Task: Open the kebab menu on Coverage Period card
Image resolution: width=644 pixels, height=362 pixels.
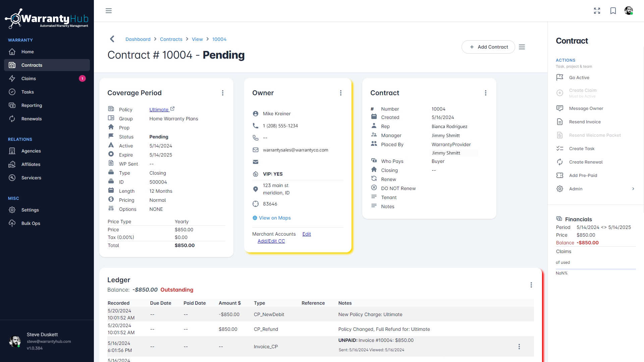Action: 223,93
